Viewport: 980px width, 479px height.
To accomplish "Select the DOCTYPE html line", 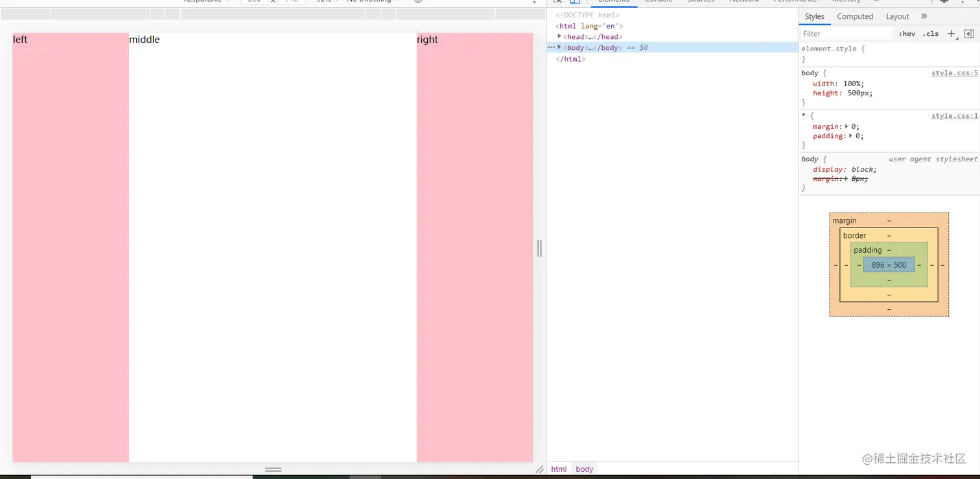I will [587, 15].
